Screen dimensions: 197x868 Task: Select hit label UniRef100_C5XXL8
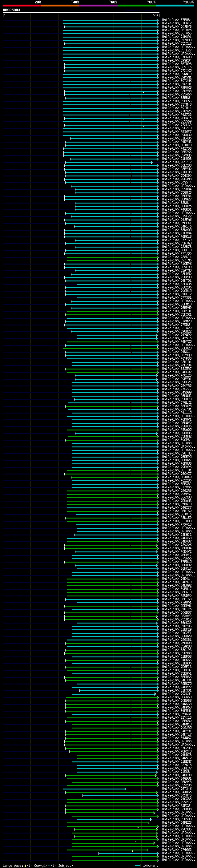177,43
